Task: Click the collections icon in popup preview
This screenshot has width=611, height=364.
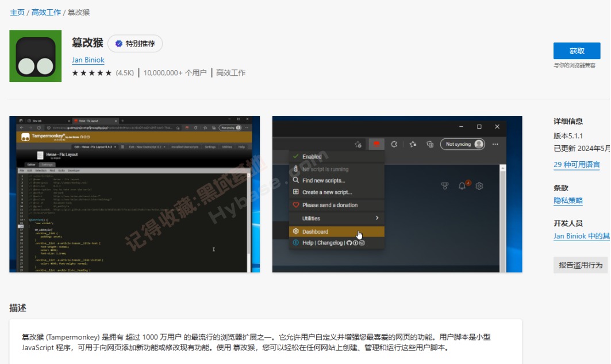Action: [430, 144]
